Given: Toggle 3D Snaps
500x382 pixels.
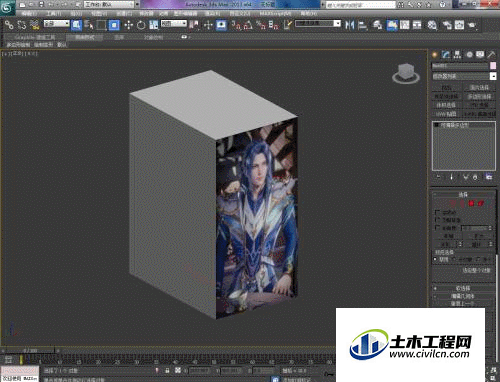Looking at the screenshot, I should coord(236,25).
